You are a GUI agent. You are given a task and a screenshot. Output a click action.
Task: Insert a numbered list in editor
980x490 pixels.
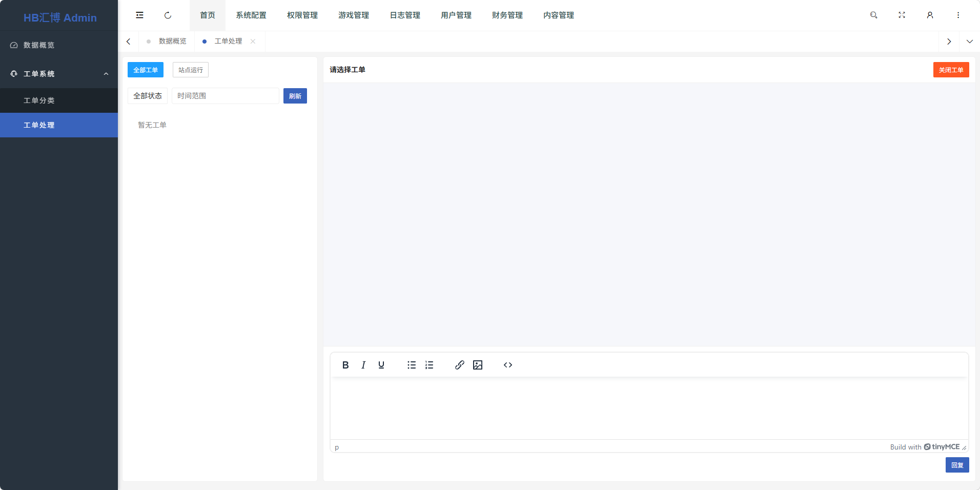tap(430, 365)
